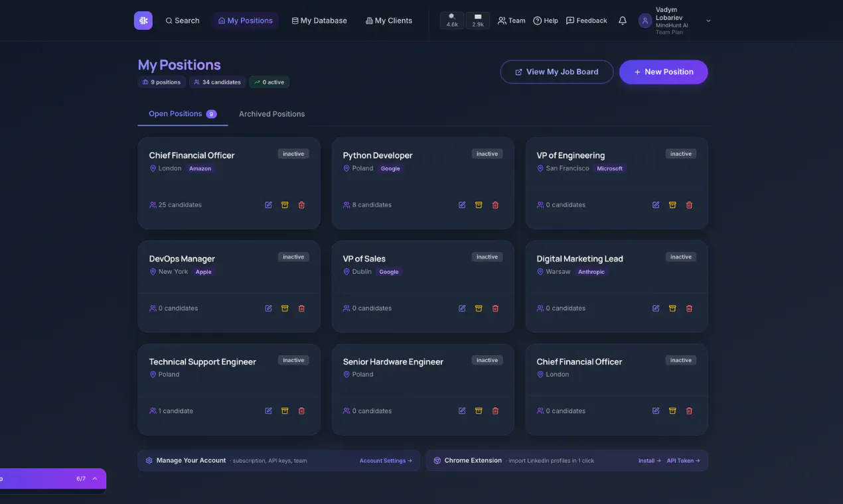Archive the VP of Sales position
Screen dimensions: 843x504
tap(479, 308)
